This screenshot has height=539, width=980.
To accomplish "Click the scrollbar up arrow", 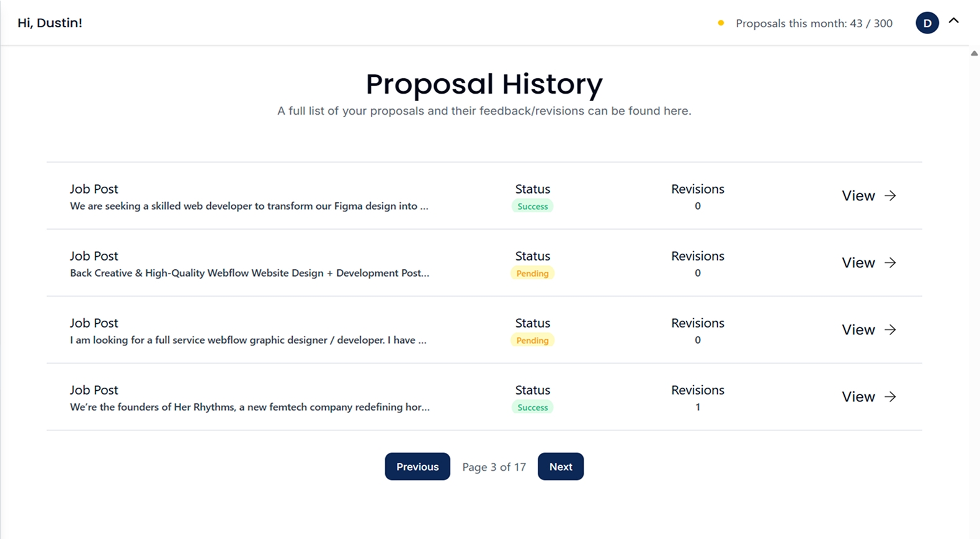I will (x=974, y=53).
